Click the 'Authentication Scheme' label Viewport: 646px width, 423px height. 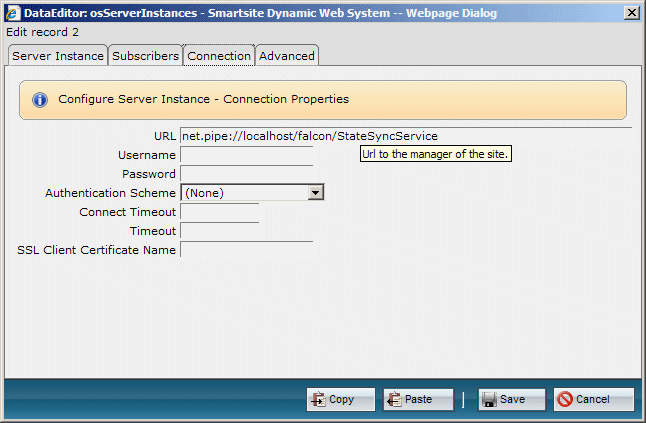pos(110,193)
